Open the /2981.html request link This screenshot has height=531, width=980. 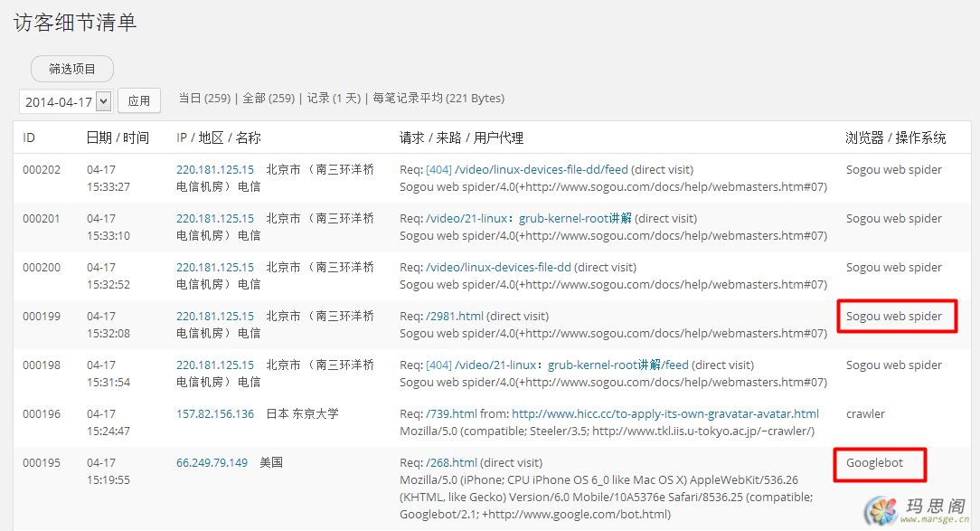(455, 316)
